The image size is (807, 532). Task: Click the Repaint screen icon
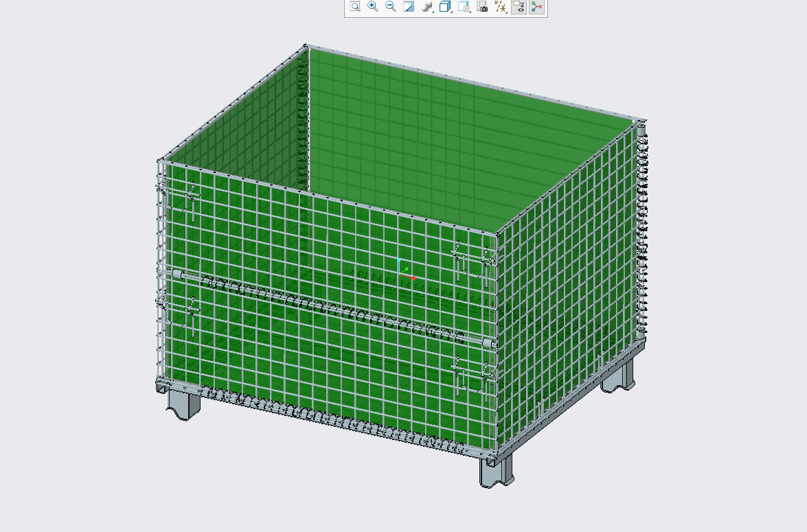pos(409,6)
